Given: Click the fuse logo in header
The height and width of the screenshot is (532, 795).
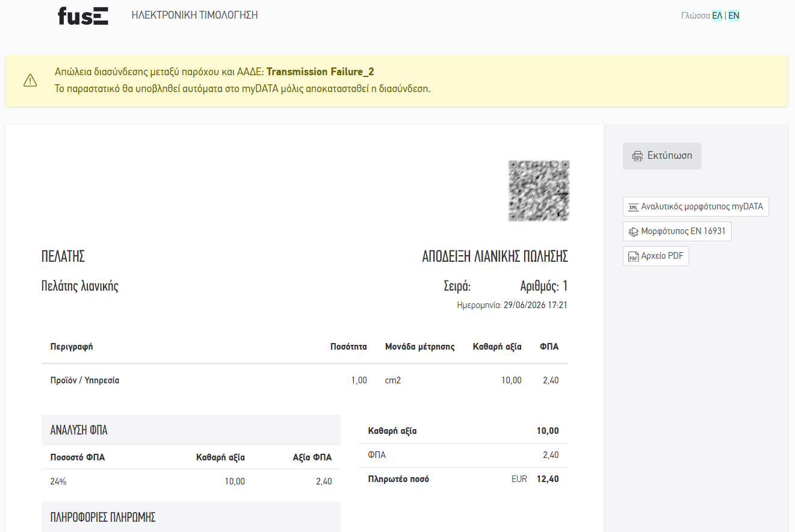Looking at the screenshot, I should coord(83,16).
